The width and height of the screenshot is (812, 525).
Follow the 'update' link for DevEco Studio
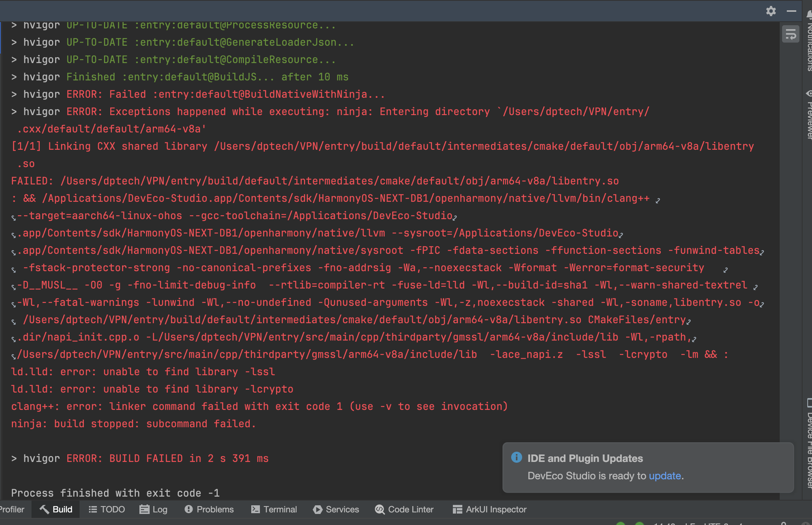[665, 476]
